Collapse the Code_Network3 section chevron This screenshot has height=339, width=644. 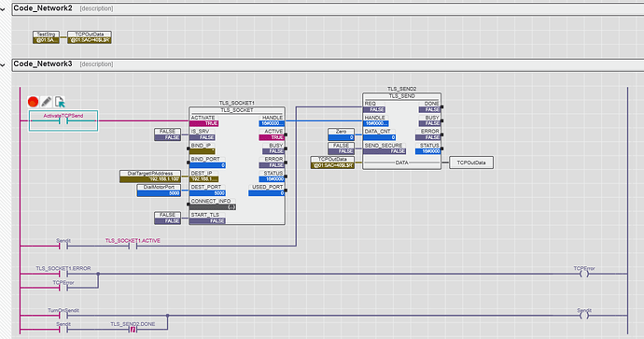coord(3,64)
